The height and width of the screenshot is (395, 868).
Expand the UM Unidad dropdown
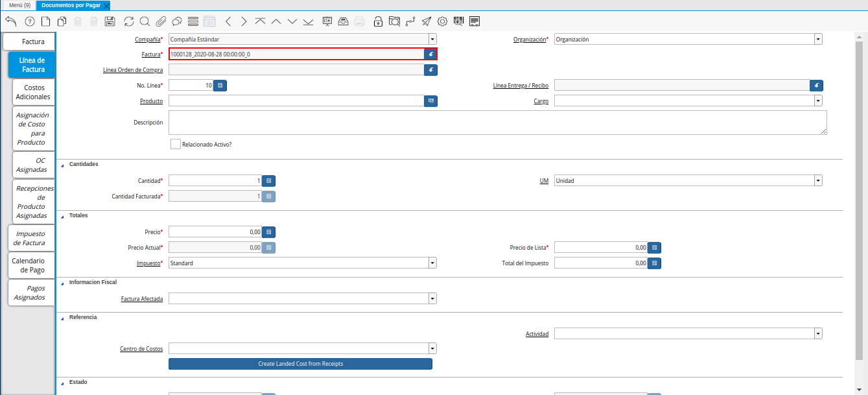pos(818,181)
